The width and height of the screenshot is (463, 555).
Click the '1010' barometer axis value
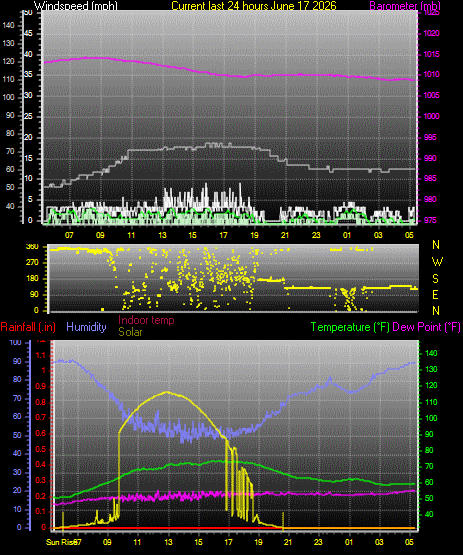pos(431,74)
